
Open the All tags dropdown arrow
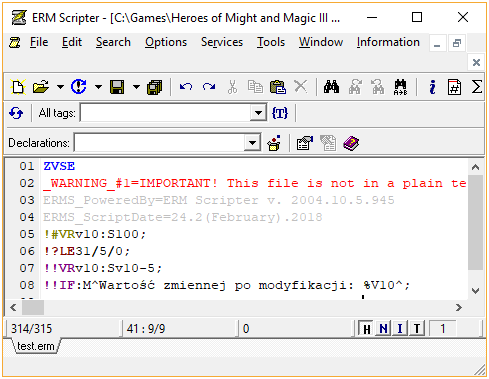pos(258,113)
